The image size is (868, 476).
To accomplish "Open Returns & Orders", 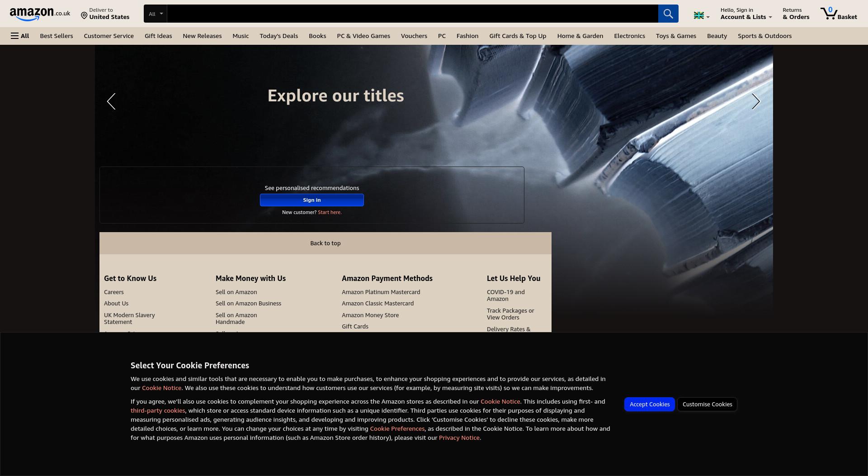I will (x=796, y=14).
